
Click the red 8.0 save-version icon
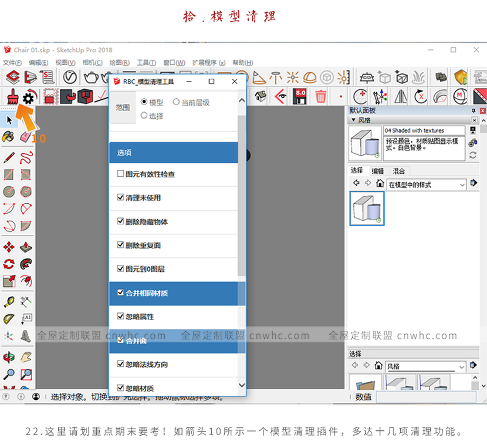pyautogui.click(x=300, y=96)
